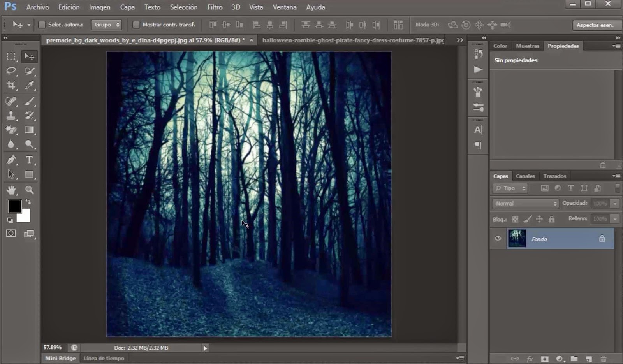Image resolution: width=623 pixels, height=364 pixels.
Task: Toggle lock position icon
Action: click(x=539, y=219)
